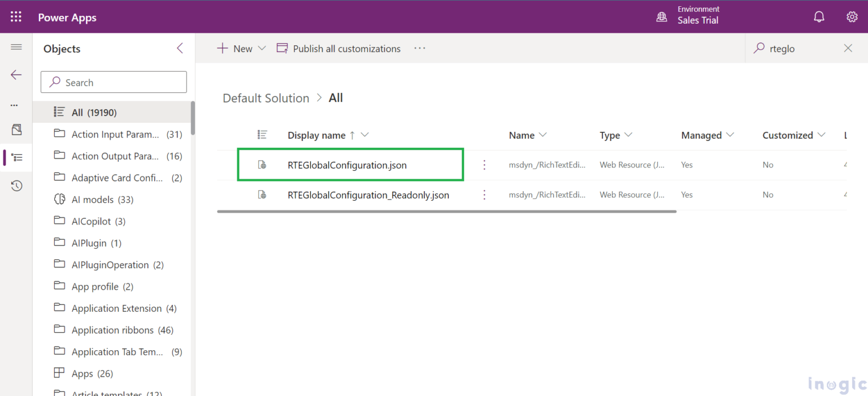Open the Settings gear icon
The height and width of the screenshot is (396, 868).
(852, 16)
